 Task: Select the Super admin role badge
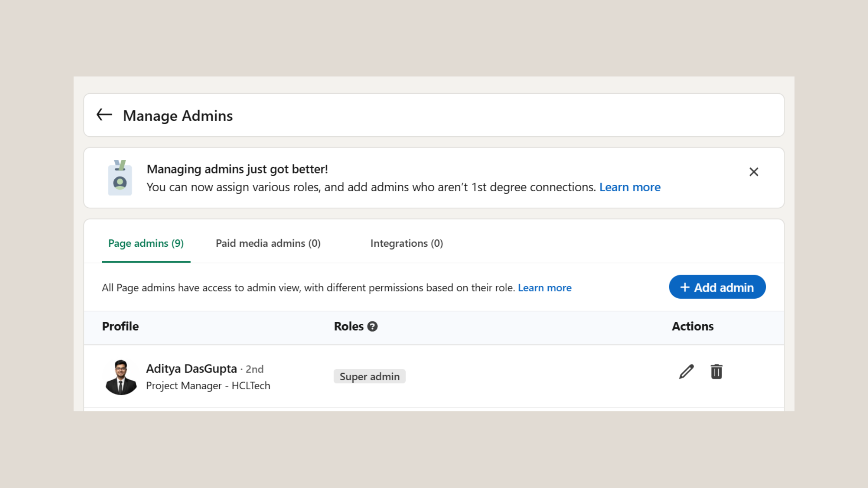(x=370, y=376)
